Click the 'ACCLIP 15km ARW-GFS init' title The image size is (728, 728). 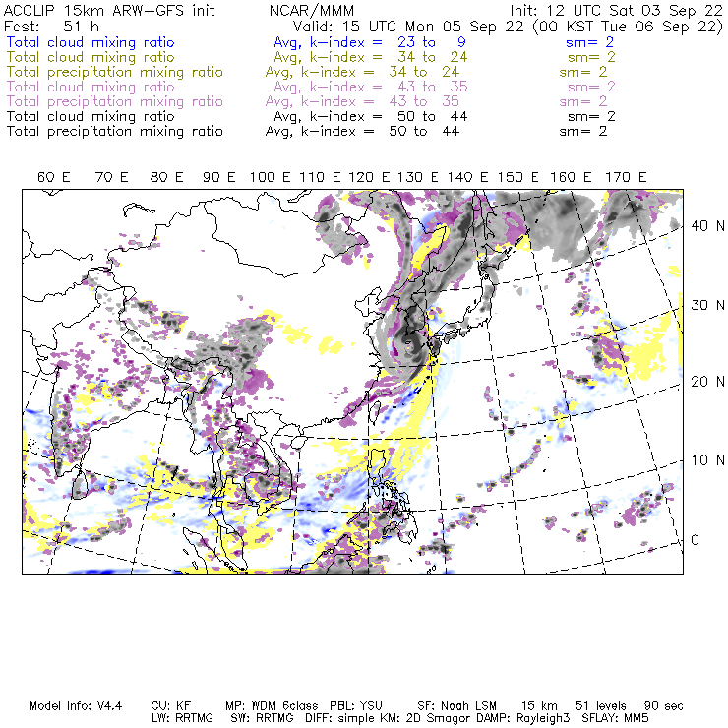(109, 11)
